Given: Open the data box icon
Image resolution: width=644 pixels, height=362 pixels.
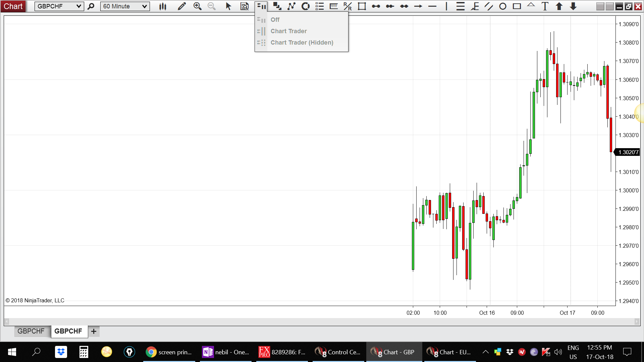Looking at the screenshot, I should click(x=245, y=6).
